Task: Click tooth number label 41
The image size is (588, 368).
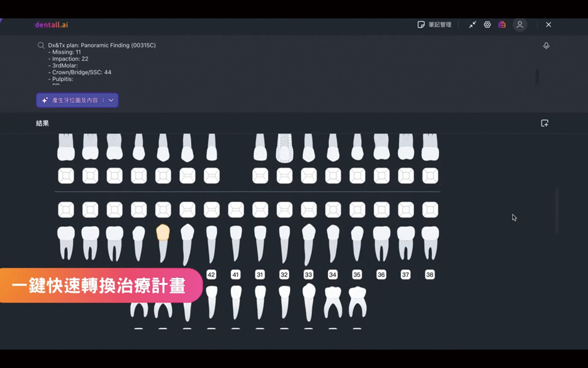Action: pos(236,275)
